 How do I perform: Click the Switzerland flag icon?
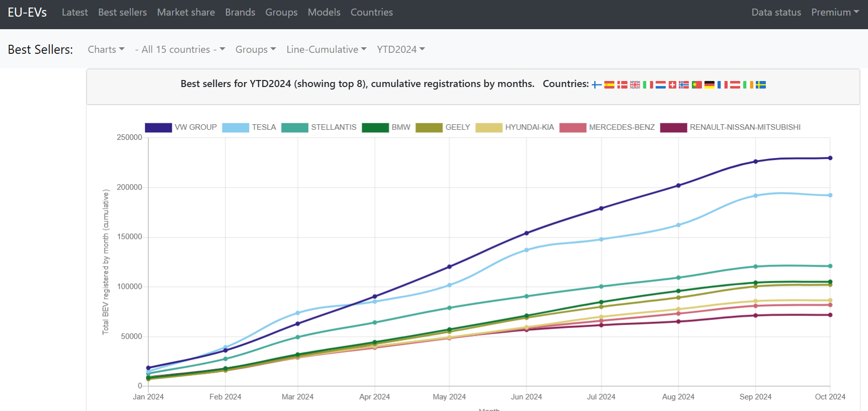coord(672,85)
